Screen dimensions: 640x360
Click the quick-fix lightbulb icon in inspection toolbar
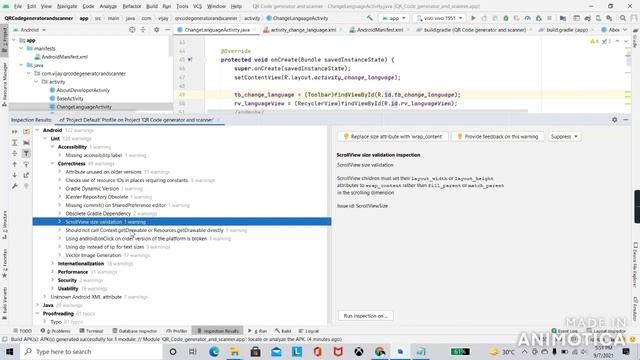[26, 186]
